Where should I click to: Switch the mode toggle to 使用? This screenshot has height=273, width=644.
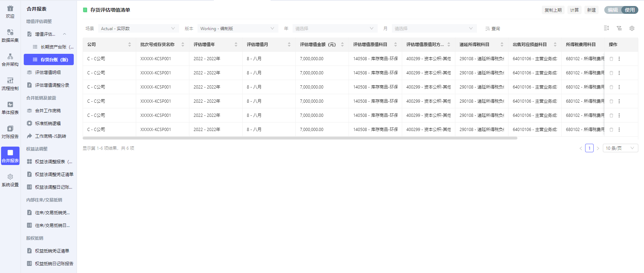630,10
